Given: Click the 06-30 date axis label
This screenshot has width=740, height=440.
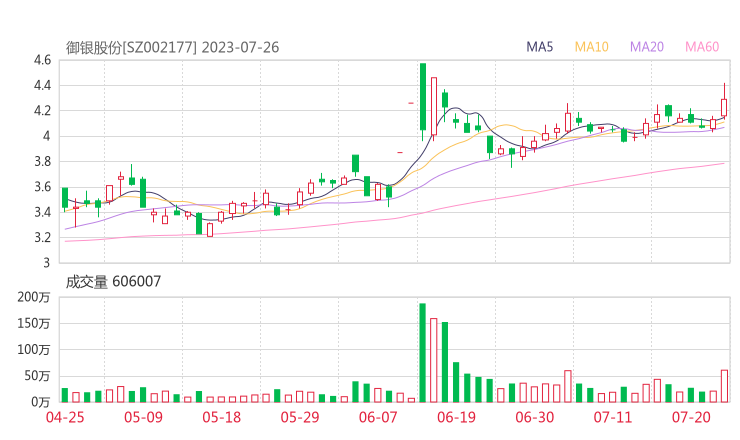Looking at the screenshot, I should pos(535,417).
